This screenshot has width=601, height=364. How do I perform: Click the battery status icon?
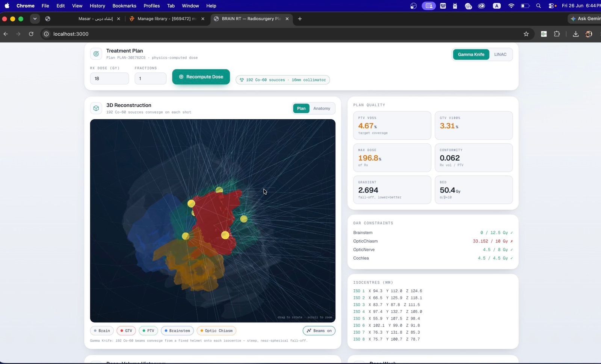click(x=525, y=6)
